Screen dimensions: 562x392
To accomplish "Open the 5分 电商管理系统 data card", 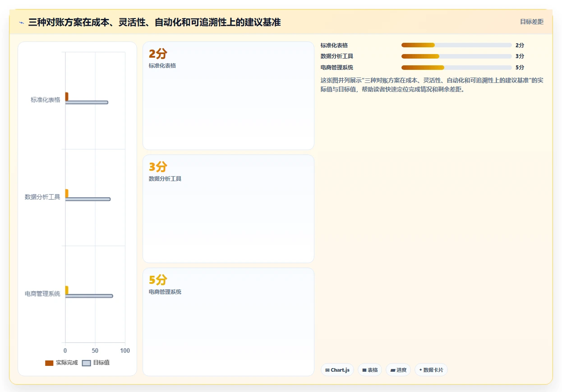I will pyautogui.click(x=228, y=322).
